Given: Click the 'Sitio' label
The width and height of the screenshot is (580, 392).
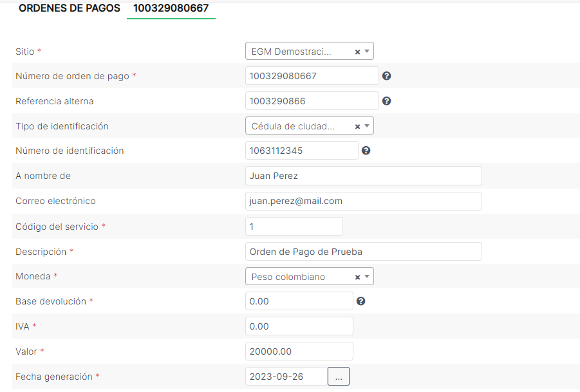Looking at the screenshot, I should [x=24, y=51].
